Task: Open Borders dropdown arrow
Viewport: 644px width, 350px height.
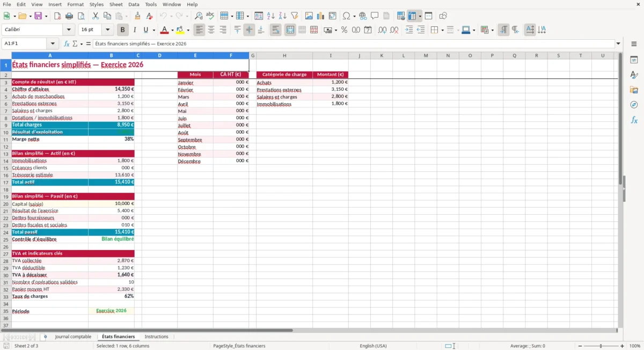Action: [442, 31]
